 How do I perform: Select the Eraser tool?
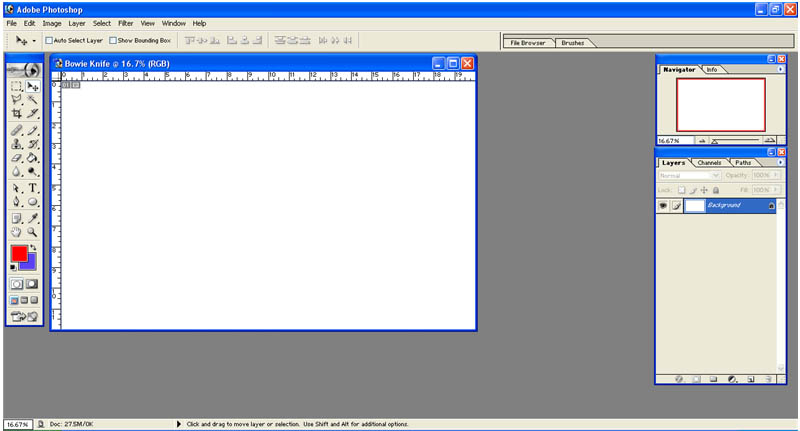[x=17, y=158]
